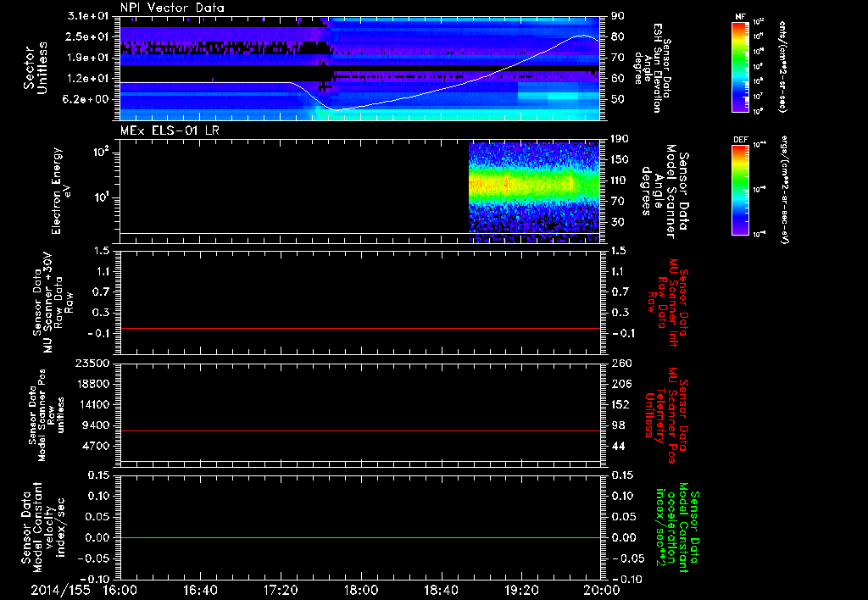The width and height of the screenshot is (868, 600).
Task: Click the 190 scanner angle tick label
Action: click(x=620, y=139)
